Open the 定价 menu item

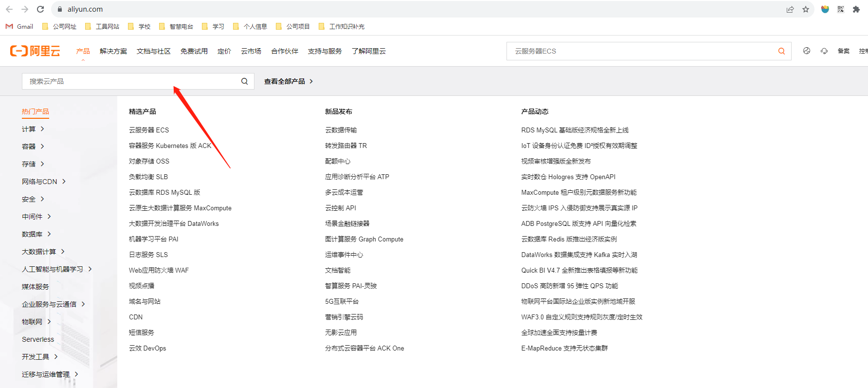[x=224, y=51]
